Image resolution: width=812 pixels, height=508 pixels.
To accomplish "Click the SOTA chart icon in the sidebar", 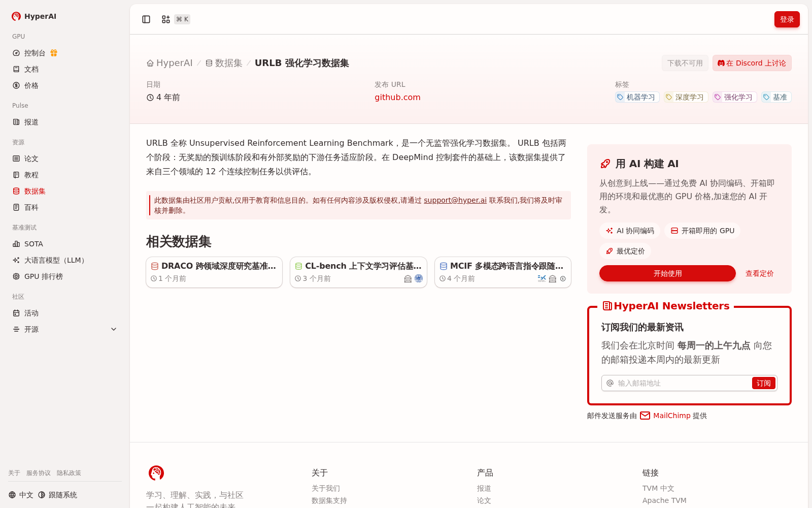I will click(x=16, y=244).
